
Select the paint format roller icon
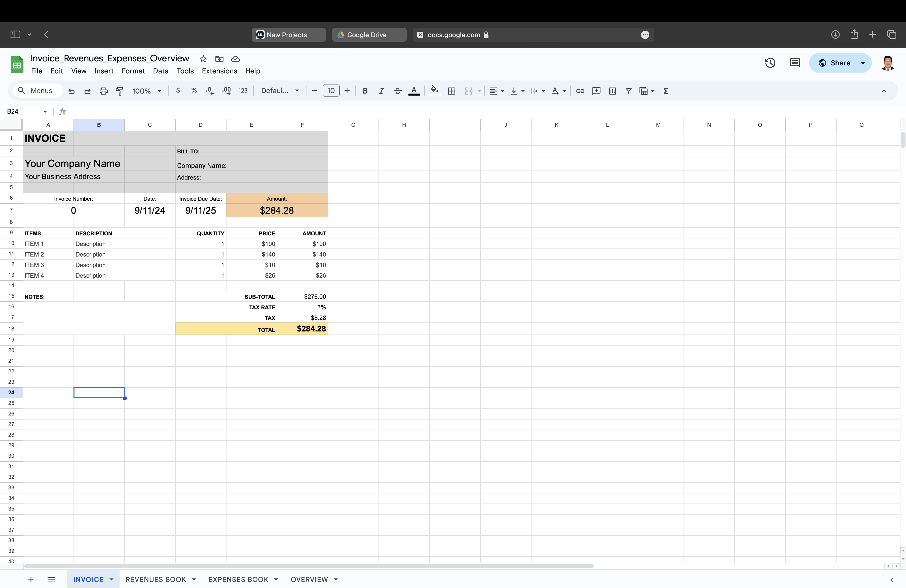pos(120,91)
